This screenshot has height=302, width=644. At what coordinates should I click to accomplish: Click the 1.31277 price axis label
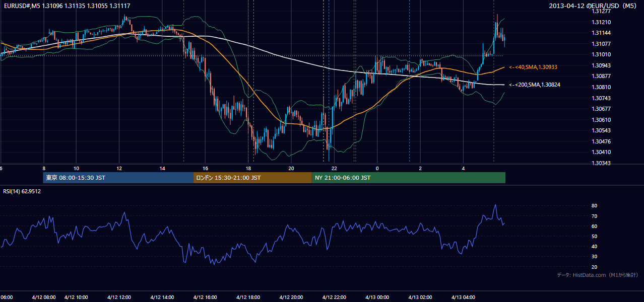coord(602,11)
